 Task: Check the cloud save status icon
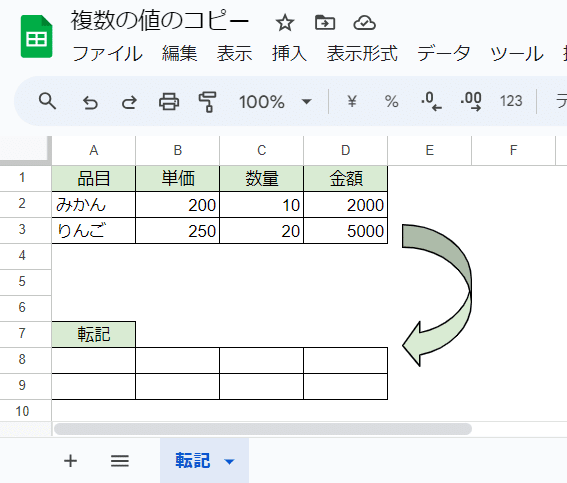click(x=364, y=23)
